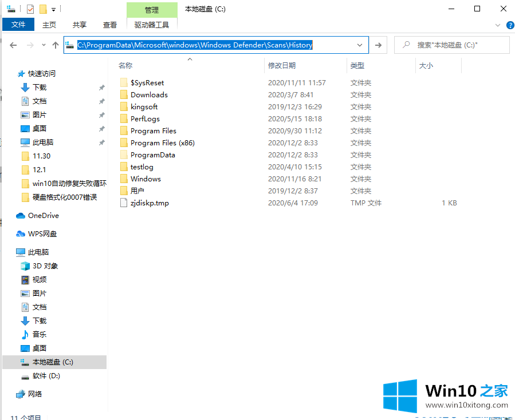
Task: Open the 11.30 folder in sidebar
Action: (41, 156)
